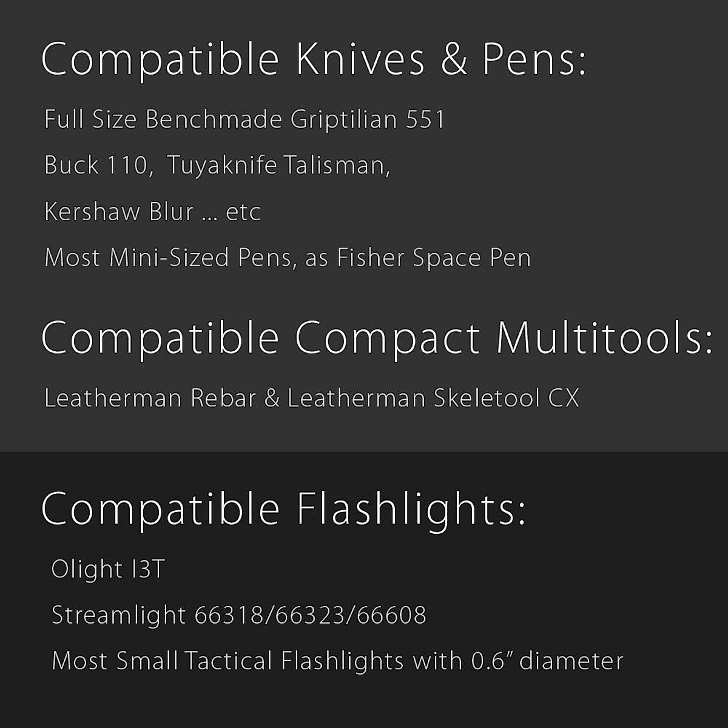Click the "Buck 110" knife name
The width and height of the screenshot is (728, 728).
click(x=95, y=165)
